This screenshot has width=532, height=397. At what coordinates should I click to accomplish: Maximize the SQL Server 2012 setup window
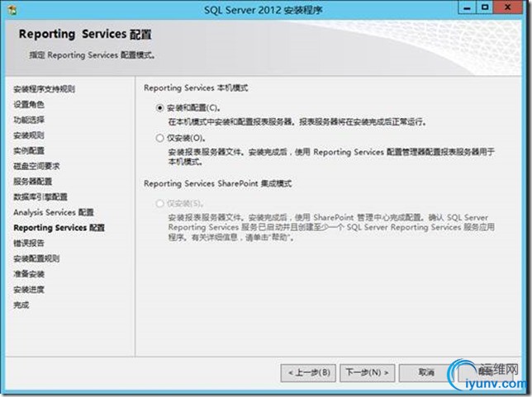click(485, 7)
